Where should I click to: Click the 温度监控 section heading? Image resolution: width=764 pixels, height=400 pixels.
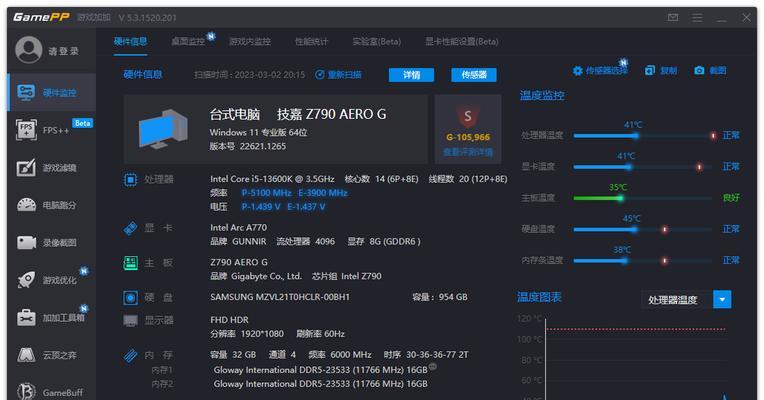(542, 95)
